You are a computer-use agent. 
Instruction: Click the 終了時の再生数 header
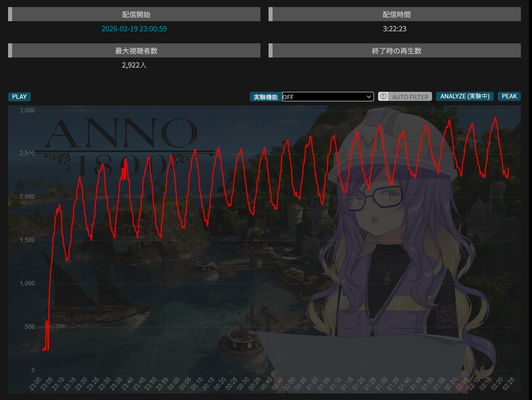tap(395, 50)
